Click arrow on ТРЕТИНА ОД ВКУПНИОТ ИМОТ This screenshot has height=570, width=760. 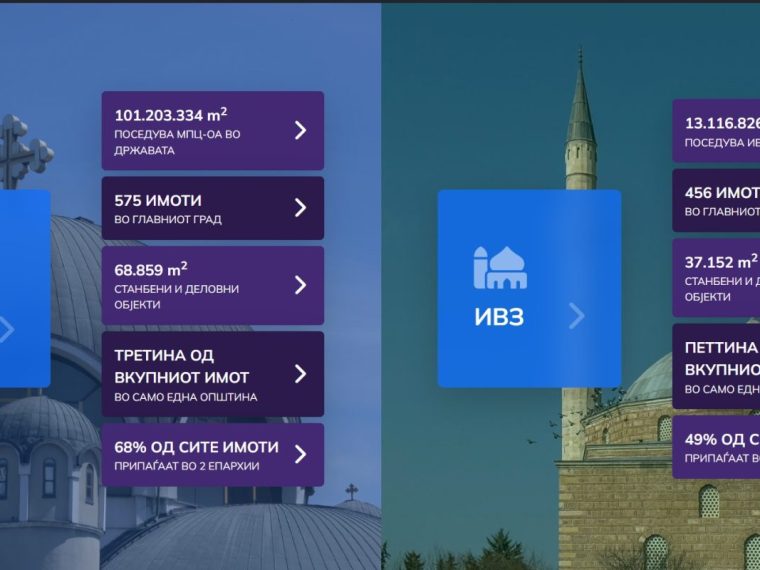[x=301, y=374]
